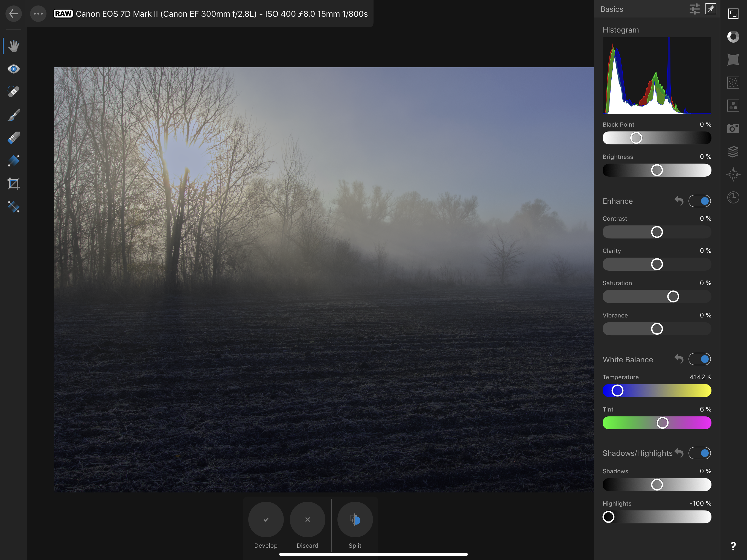Pin the Basics panel
The image size is (747, 560).
[x=711, y=9]
